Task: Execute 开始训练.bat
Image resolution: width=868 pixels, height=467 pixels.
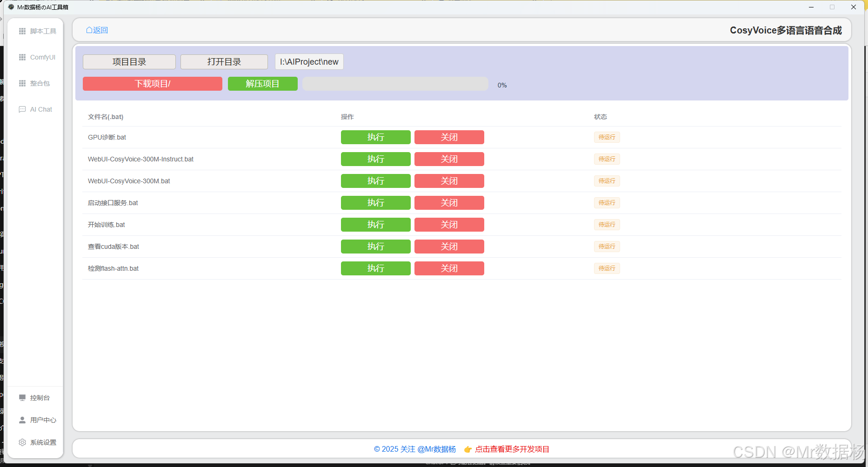Action: click(376, 225)
